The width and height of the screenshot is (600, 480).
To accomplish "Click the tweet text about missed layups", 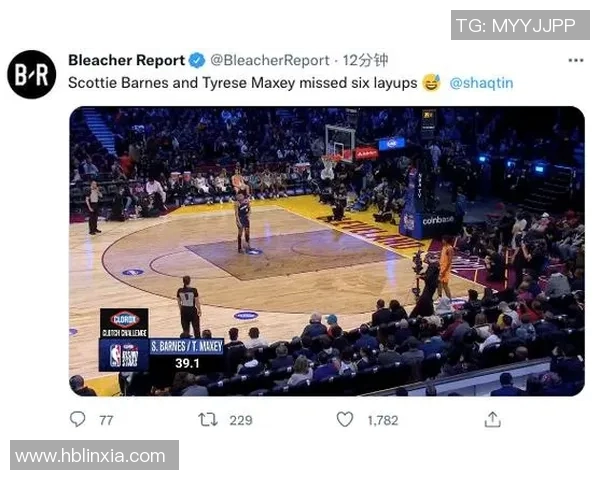I will click(x=243, y=83).
